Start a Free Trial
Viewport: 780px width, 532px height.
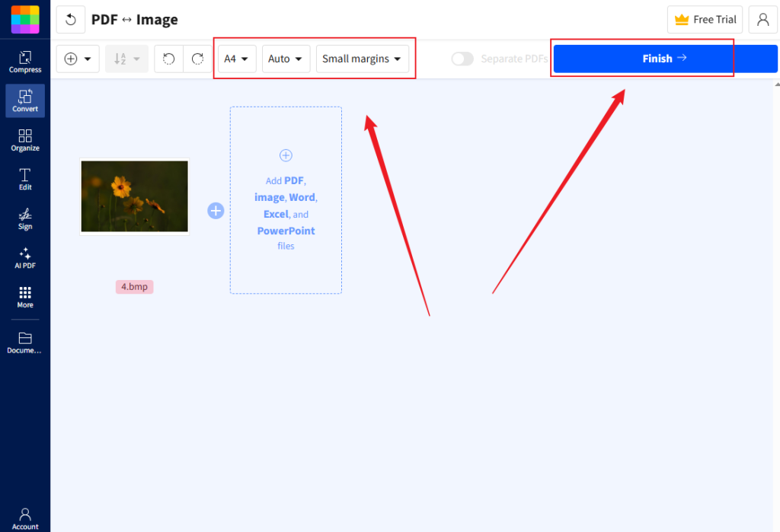705,20
